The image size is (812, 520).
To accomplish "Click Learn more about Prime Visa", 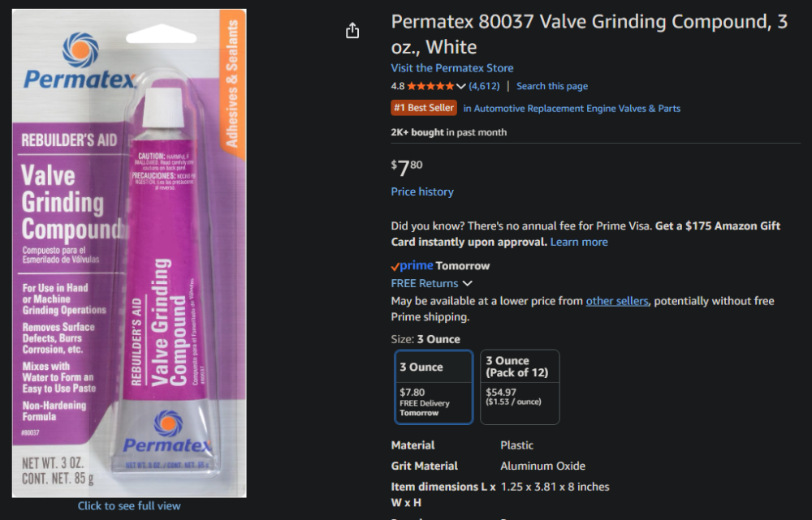I will pos(579,242).
